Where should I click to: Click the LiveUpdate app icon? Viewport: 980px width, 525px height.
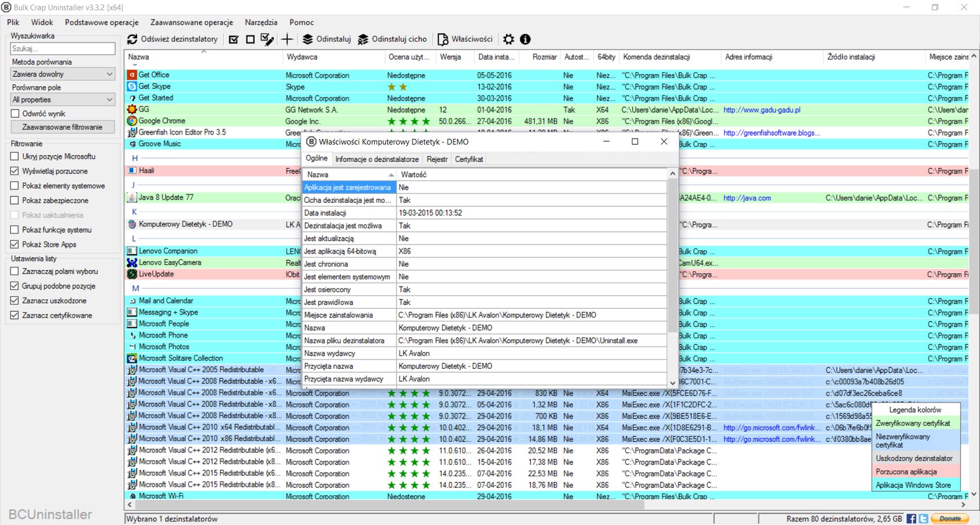pyautogui.click(x=132, y=274)
